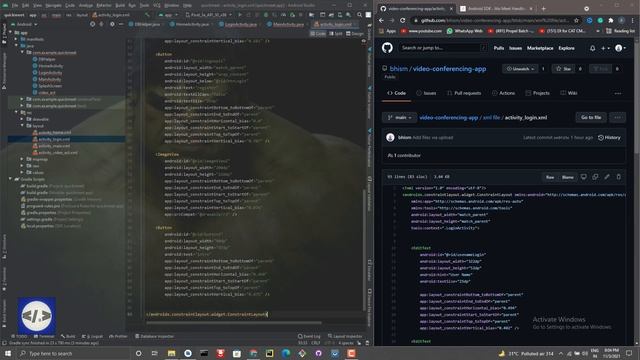Hide the Project panel minus icon
This screenshot has height=360, width=640.
(121, 24)
